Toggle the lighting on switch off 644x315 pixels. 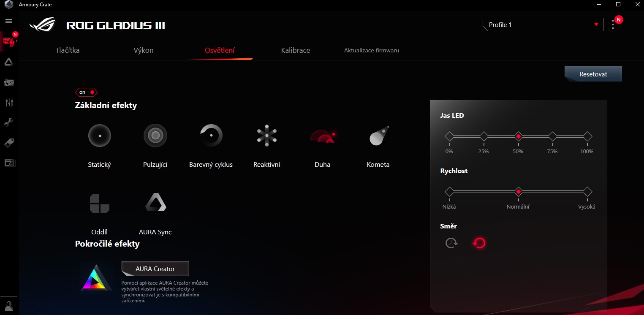86,92
